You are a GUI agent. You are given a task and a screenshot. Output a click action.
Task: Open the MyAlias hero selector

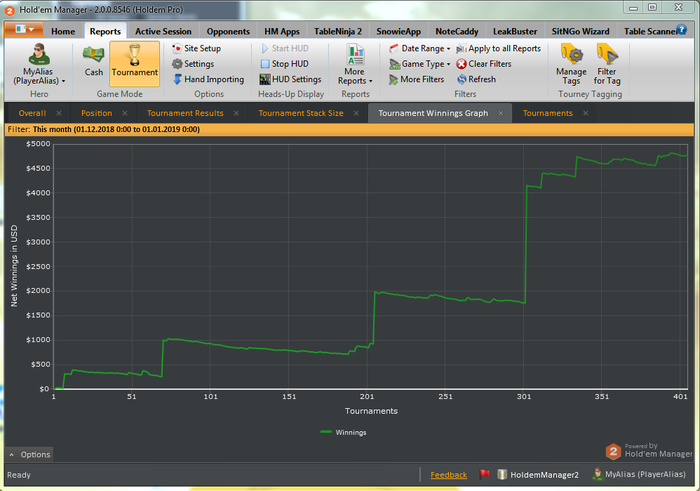[39, 64]
